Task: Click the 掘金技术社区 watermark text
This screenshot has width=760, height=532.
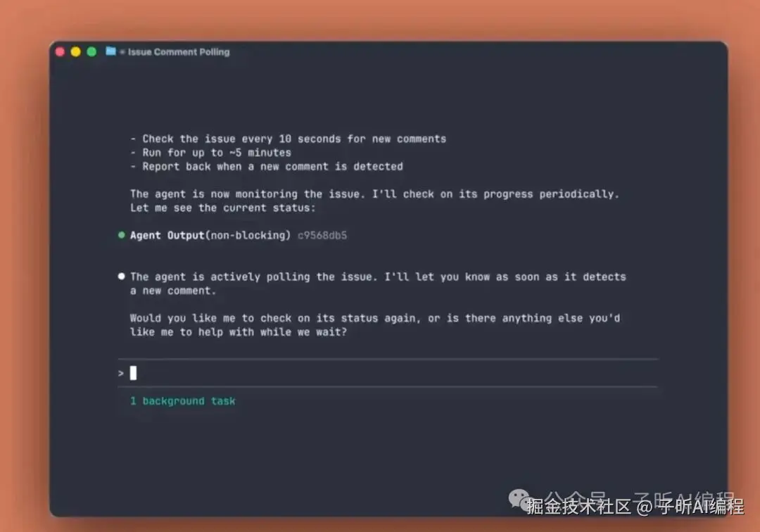Action: [579, 507]
